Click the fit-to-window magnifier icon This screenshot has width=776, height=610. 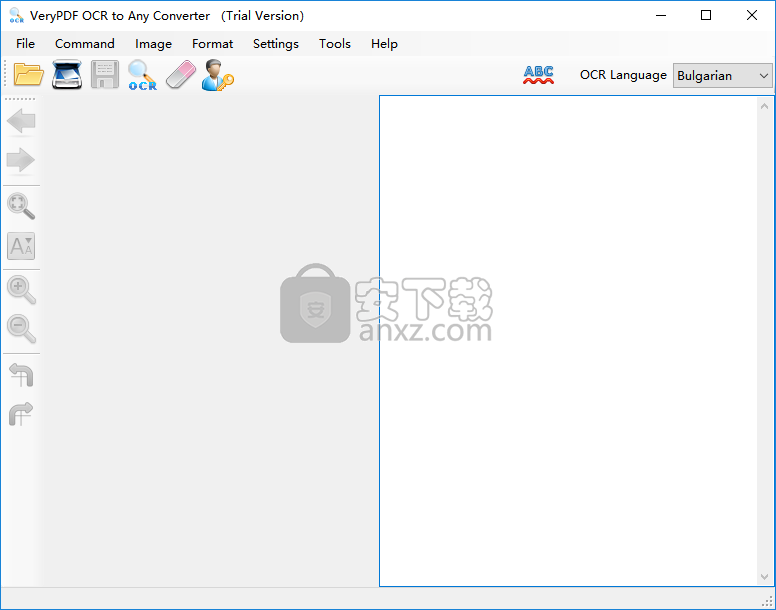21,206
